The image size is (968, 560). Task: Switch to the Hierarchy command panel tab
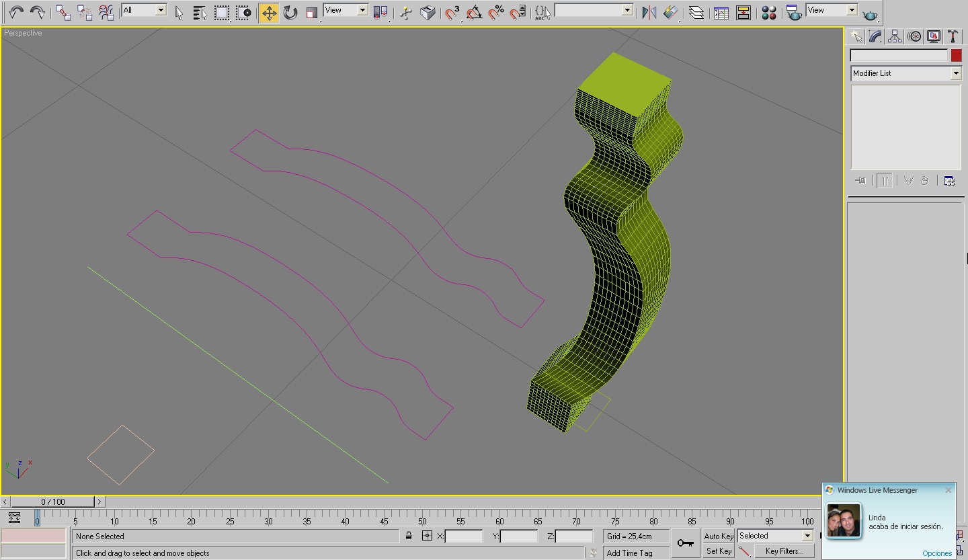895,36
